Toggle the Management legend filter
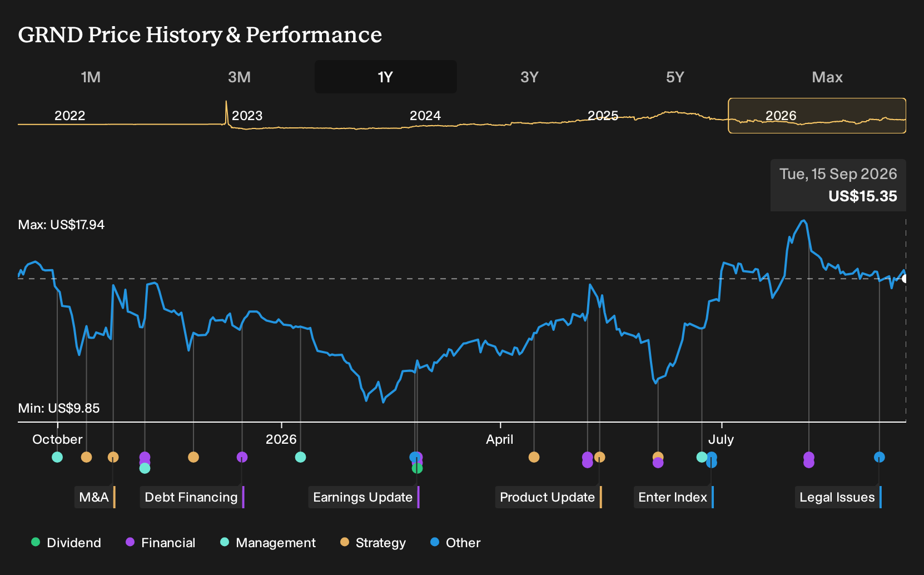The image size is (924, 575). coord(268,543)
